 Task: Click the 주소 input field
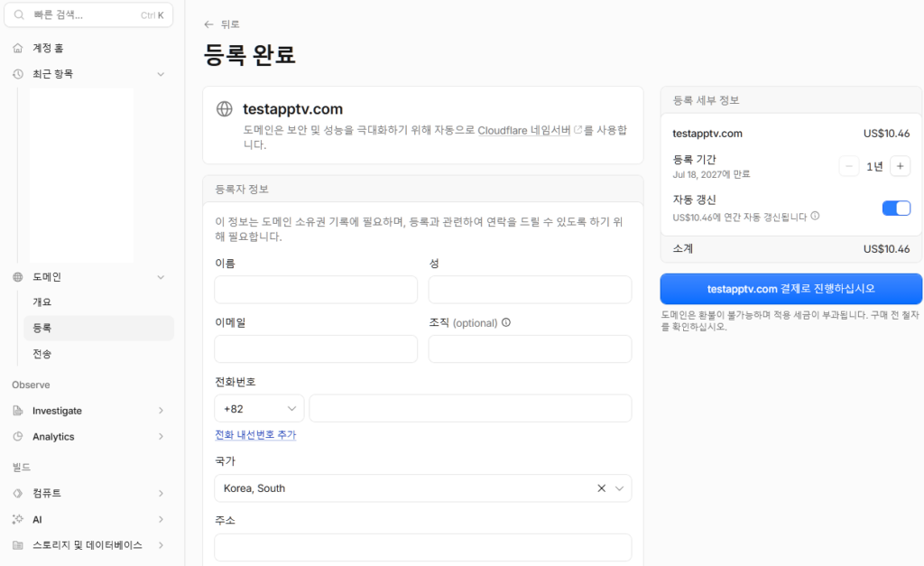pos(423,548)
